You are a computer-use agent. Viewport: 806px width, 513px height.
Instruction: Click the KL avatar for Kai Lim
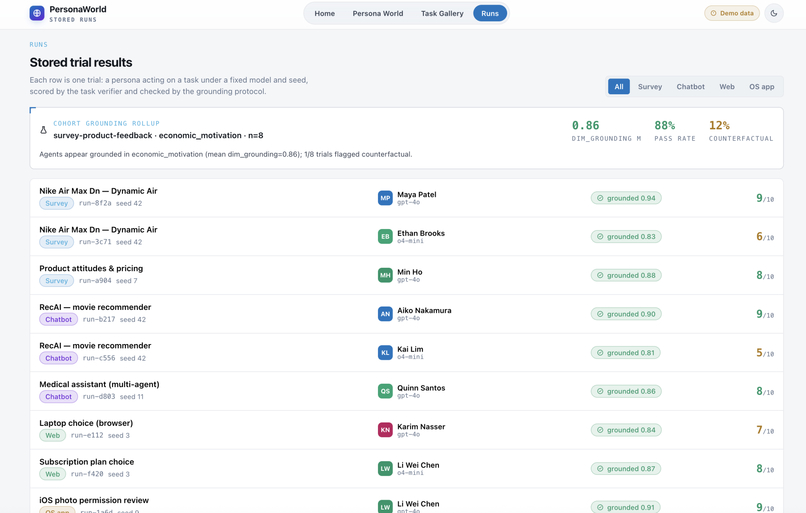click(x=385, y=353)
